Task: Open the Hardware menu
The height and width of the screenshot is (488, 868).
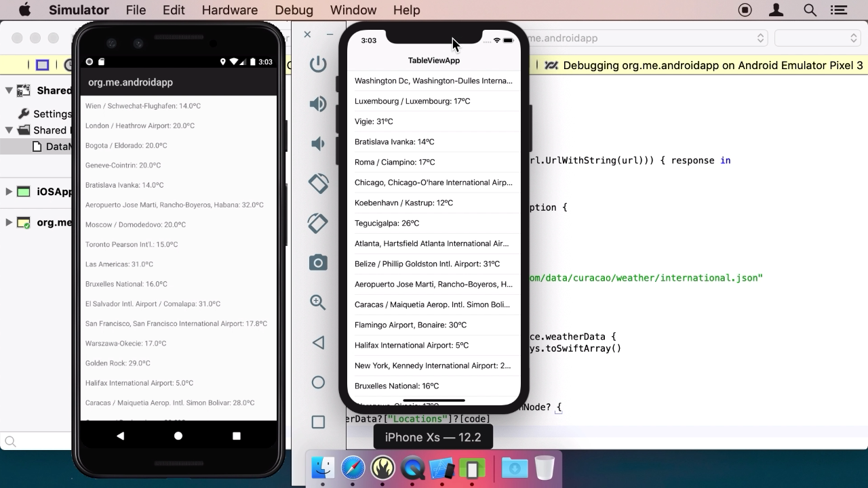Action: coord(230,10)
